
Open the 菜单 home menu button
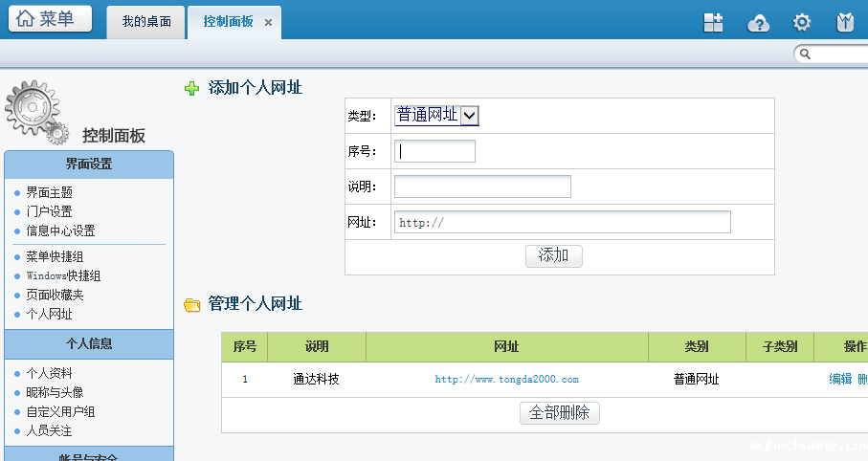(50, 19)
